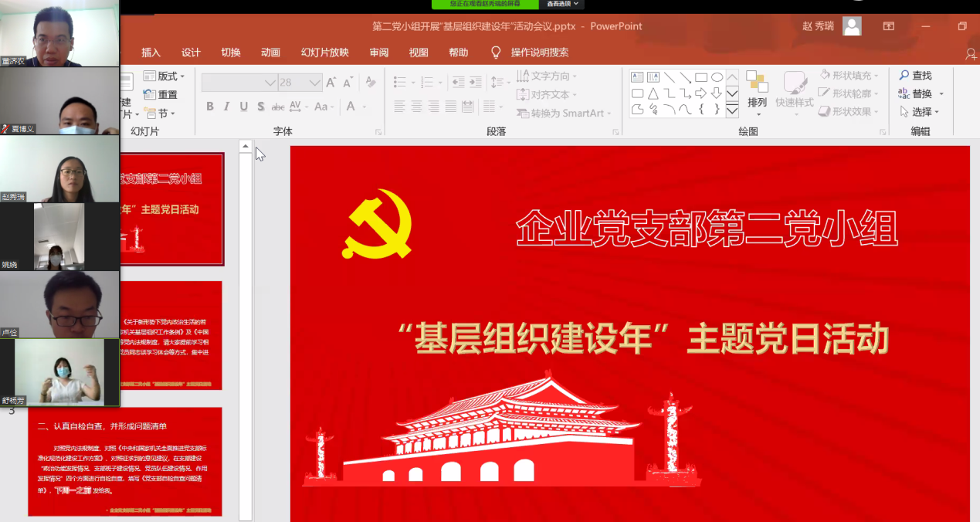The width and height of the screenshot is (980, 522).
Task: Select the triangle shape in gallery
Action: click(653, 93)
